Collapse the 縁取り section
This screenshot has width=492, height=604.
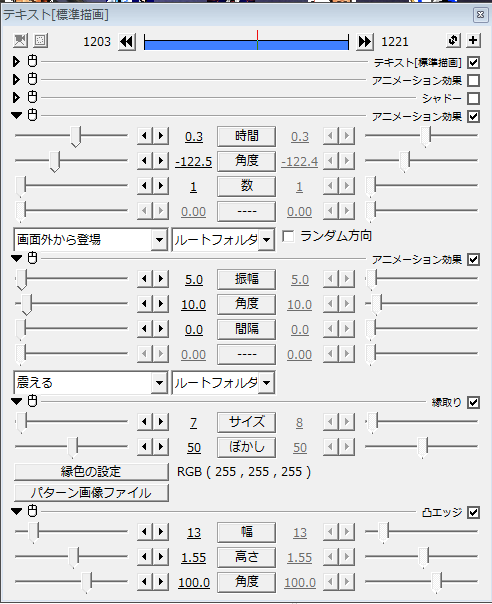tap(17, 401)
